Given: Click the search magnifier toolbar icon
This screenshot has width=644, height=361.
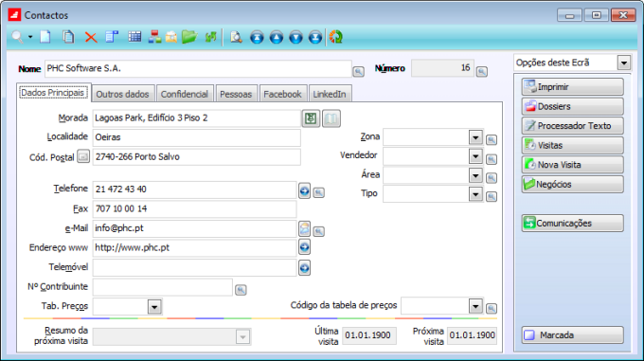Looking at the screenshot, I should [x=17, y=37].
